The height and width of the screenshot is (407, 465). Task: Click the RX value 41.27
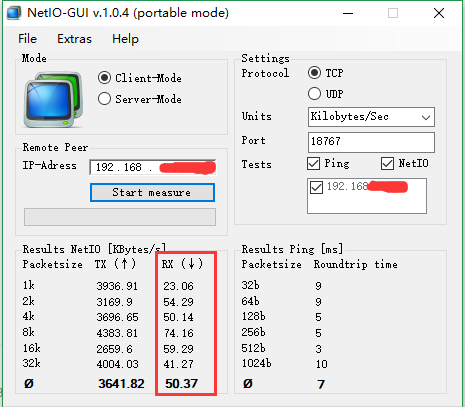pyautogui.click(x=178, y=364)
